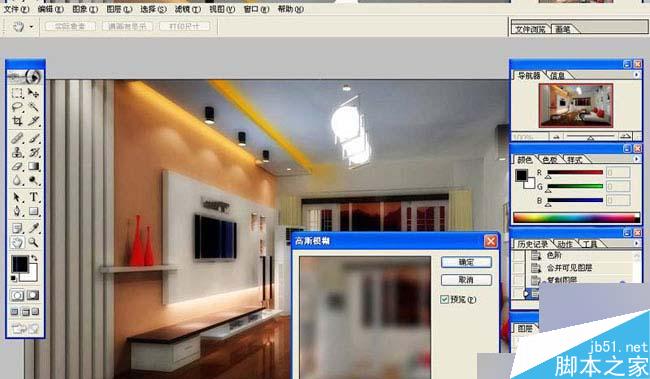
Task: Open the 编辑 menu
Action: coord(51,9)
